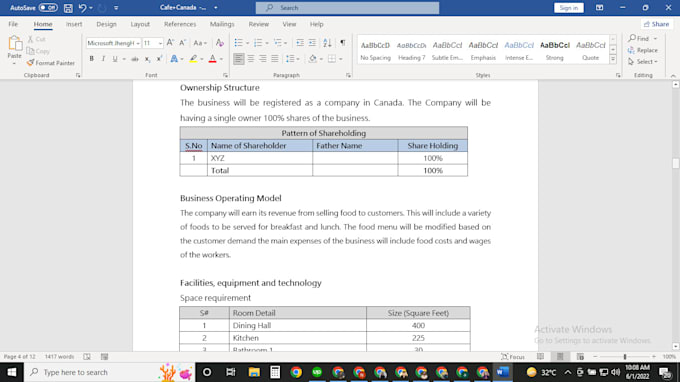Open proofing errors check in status bar

[x=87, y=356]
